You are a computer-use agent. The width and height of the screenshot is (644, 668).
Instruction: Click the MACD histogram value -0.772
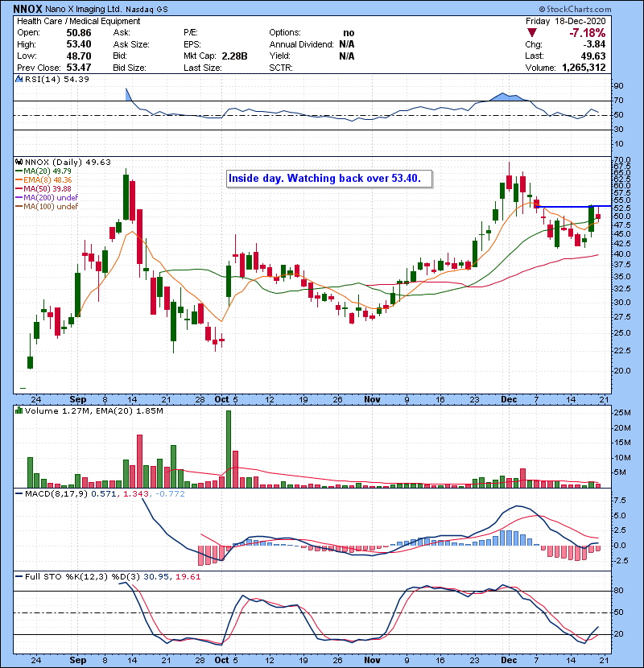[x=170, y=494]
